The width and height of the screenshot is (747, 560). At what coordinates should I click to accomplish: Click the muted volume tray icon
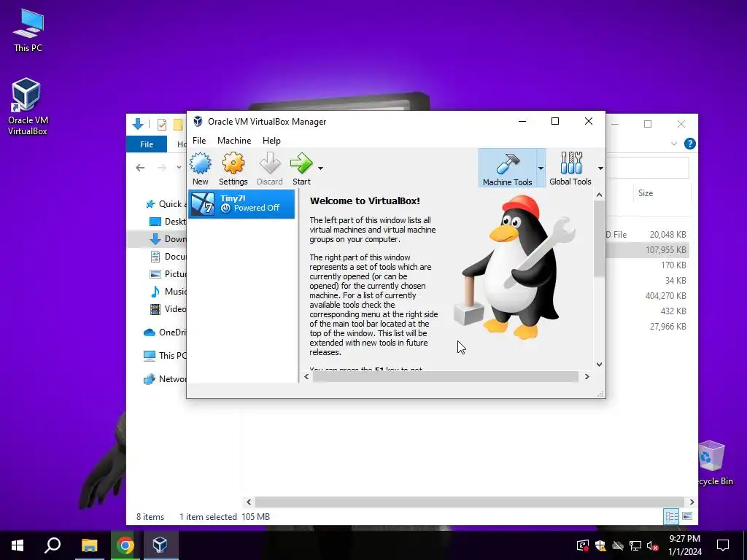[653, 545]
